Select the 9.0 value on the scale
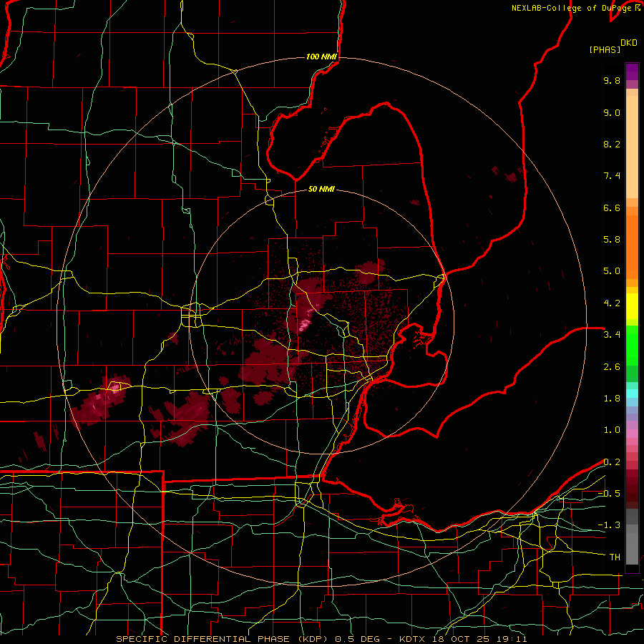This screenshot has height=644, width=644. pos(612,112)
